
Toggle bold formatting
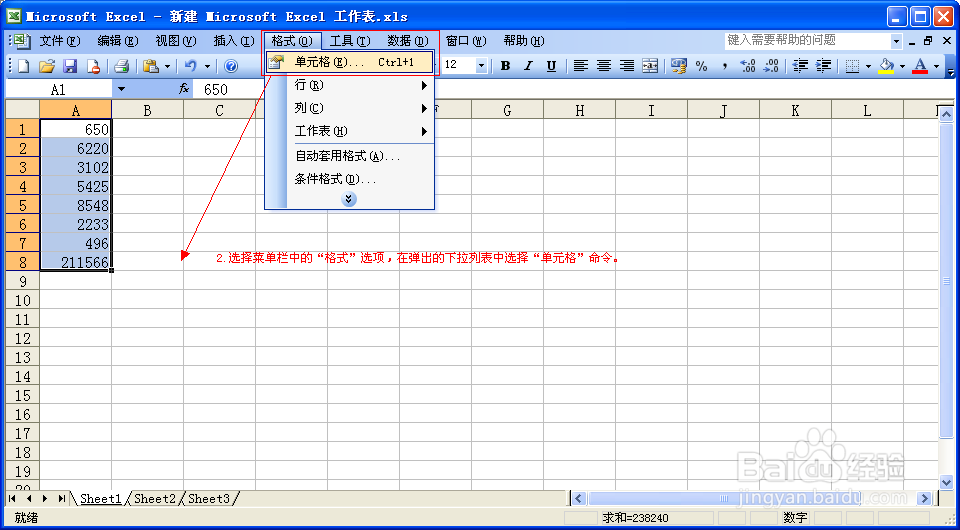coord(505,65)
